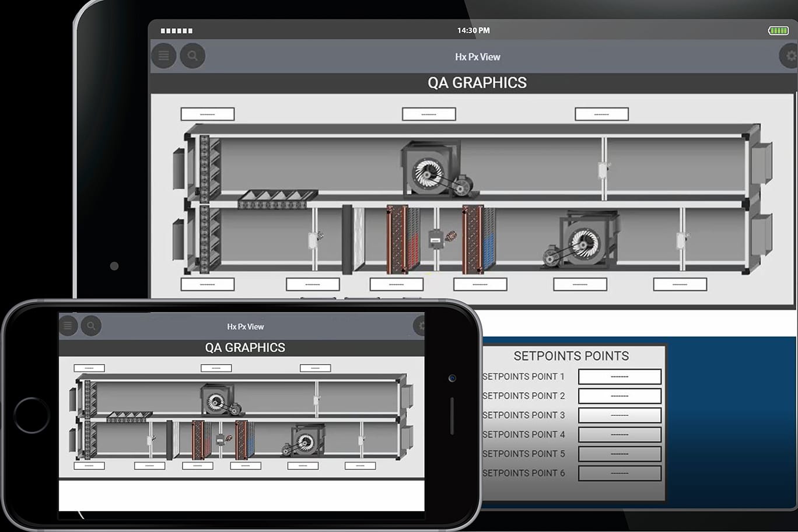Open the hamburger menu on the tablet

click(164, 56)
